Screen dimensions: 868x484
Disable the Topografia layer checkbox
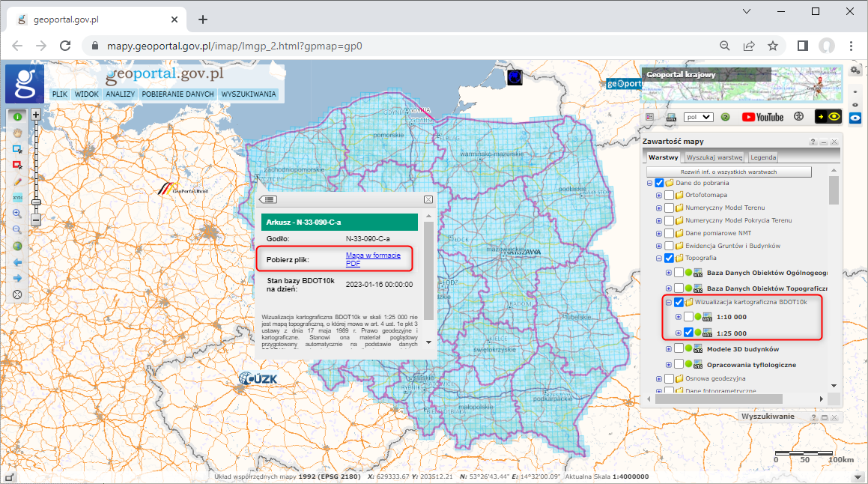pos(670,258)
